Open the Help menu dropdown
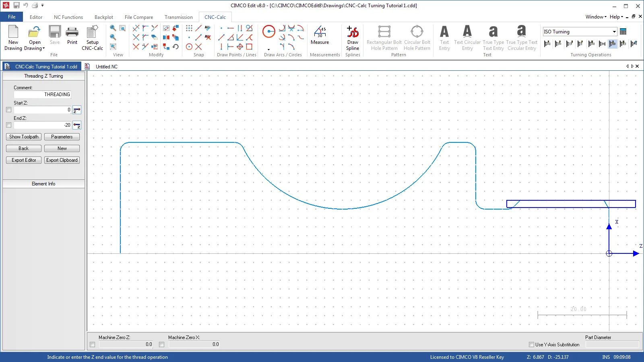The width and height of the screenshot is (644, 362). click(x=616, y=17)
